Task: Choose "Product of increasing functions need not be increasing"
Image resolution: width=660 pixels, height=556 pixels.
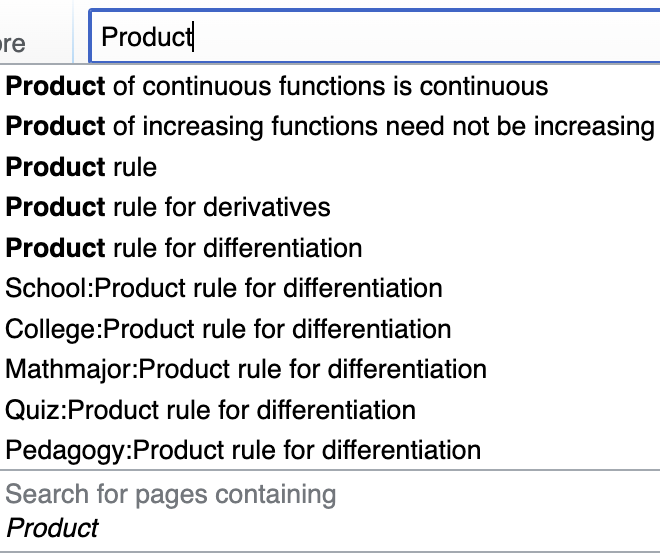Action: 330,126
